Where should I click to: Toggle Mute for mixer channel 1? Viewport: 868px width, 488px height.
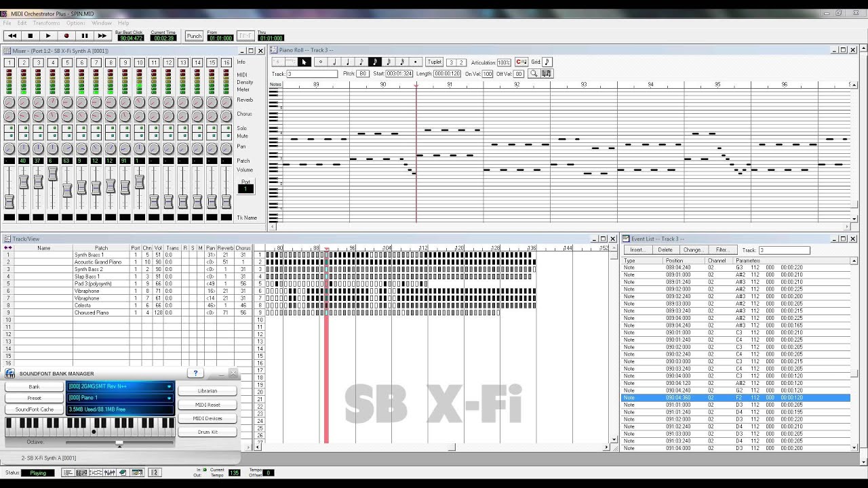pyautogui.click(x=9, y=136)
